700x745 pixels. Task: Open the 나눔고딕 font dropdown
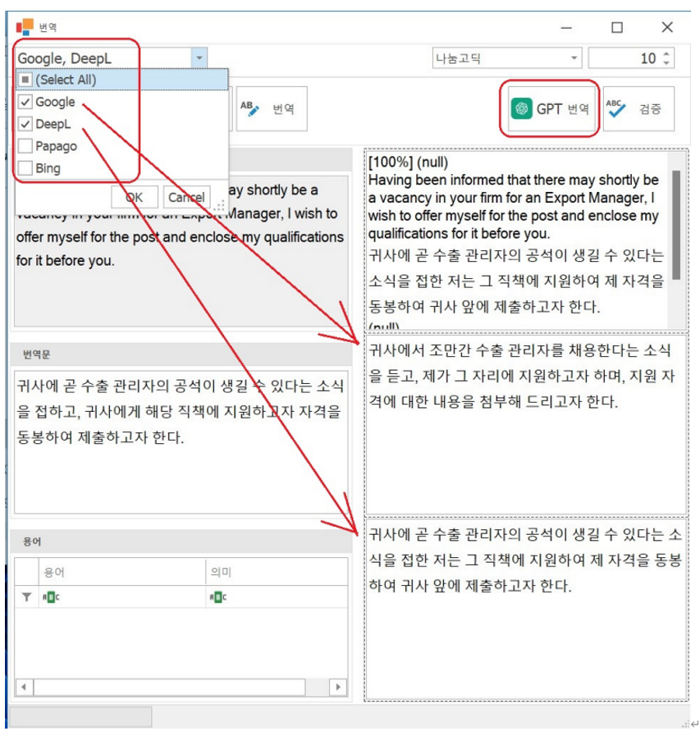(574, 58)
